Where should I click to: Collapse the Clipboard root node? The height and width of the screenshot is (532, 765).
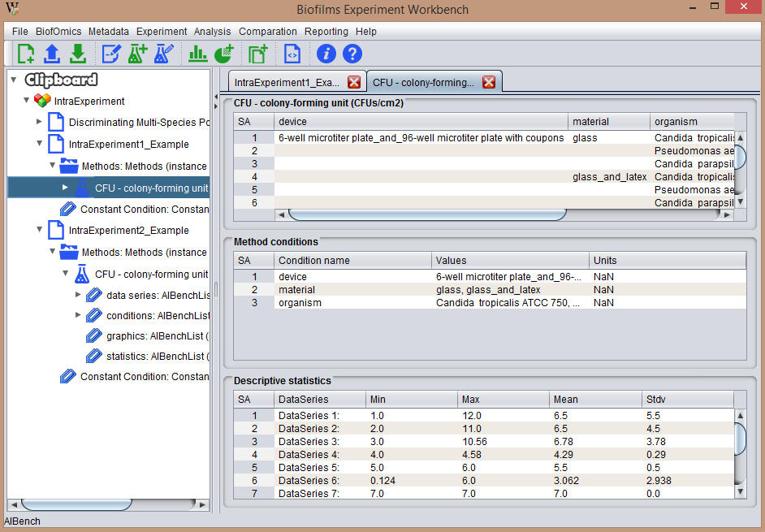(14, 79)
